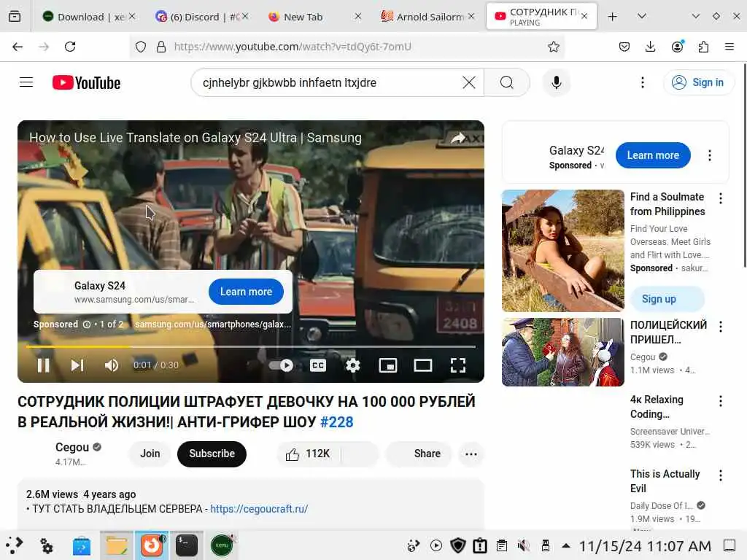Open Firefox from the taskbar
Viewport: 747px width, 560px height.
click(x=152, y=545)
